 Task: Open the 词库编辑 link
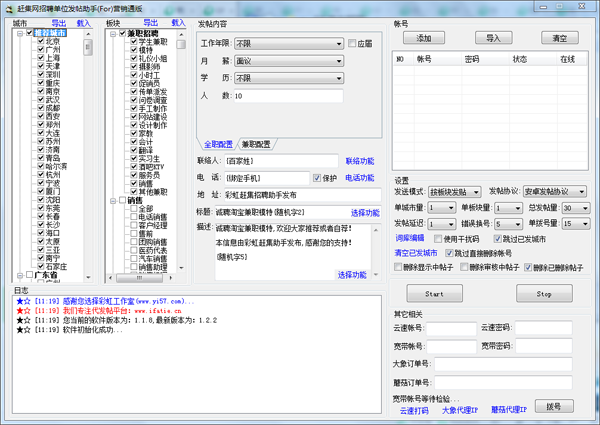[410, 238]
